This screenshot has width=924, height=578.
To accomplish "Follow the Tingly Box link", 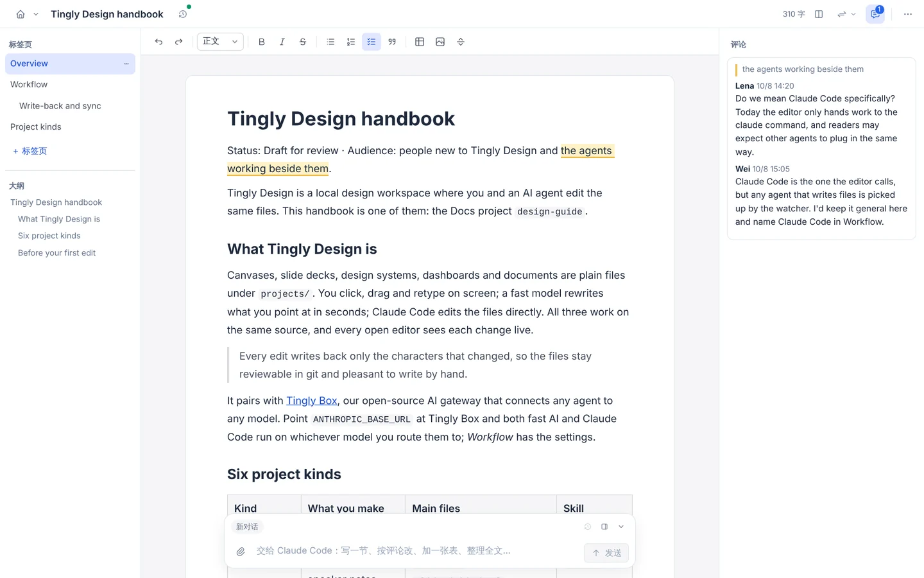I will pyautogui.click(x=311, y=401).
